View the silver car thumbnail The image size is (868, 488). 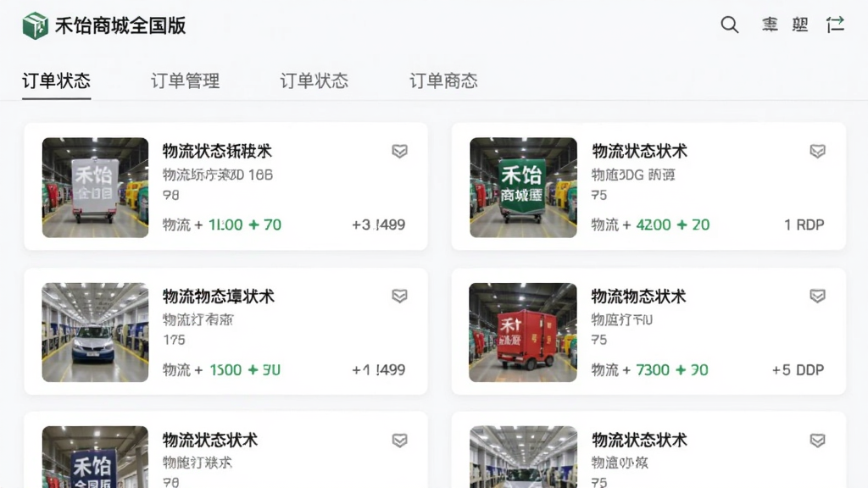tap(95, 332)
